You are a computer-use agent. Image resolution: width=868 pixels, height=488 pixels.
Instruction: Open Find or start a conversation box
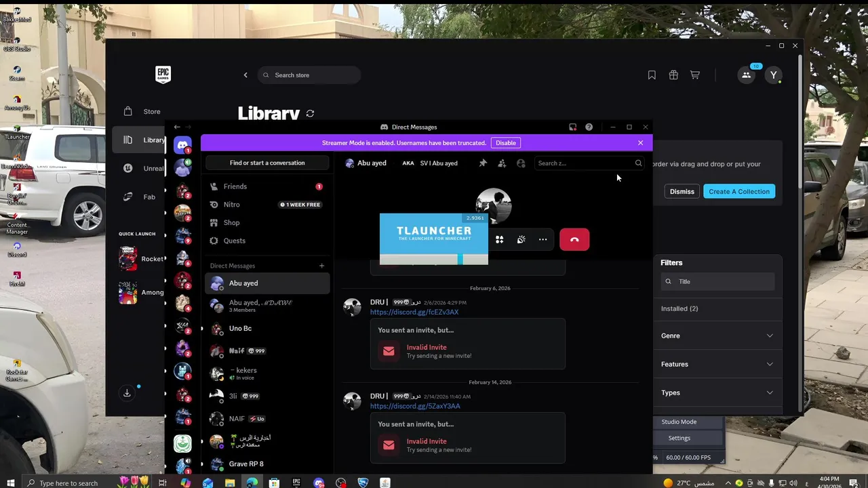coord(267,163)
